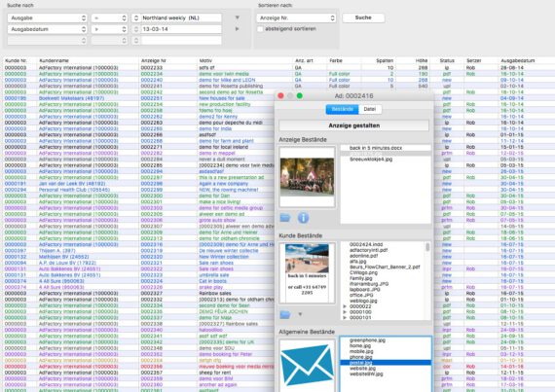Image resolution: width=555 pixels, height=392 pixels.
Task: Select file office.JPG
Action: (361, 295)
